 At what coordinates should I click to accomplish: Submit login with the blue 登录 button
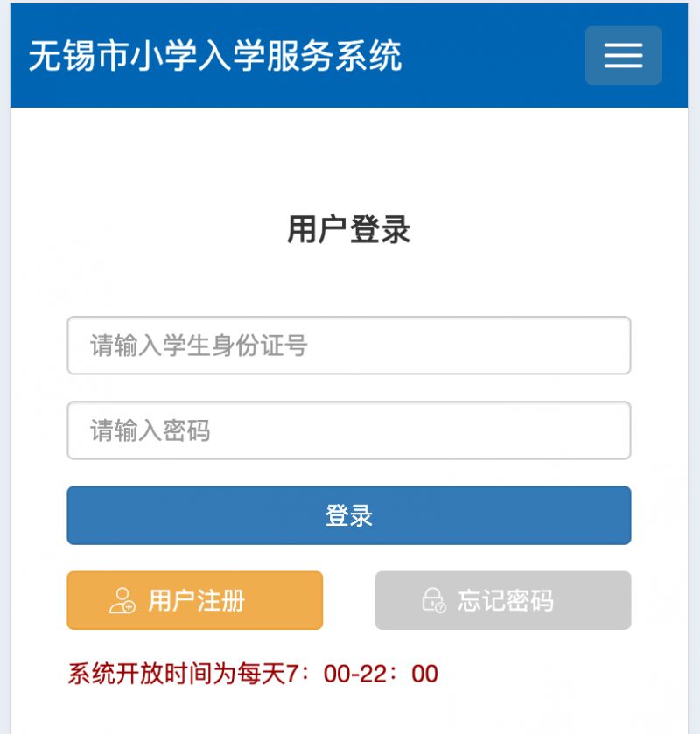(x=349, y=515)
